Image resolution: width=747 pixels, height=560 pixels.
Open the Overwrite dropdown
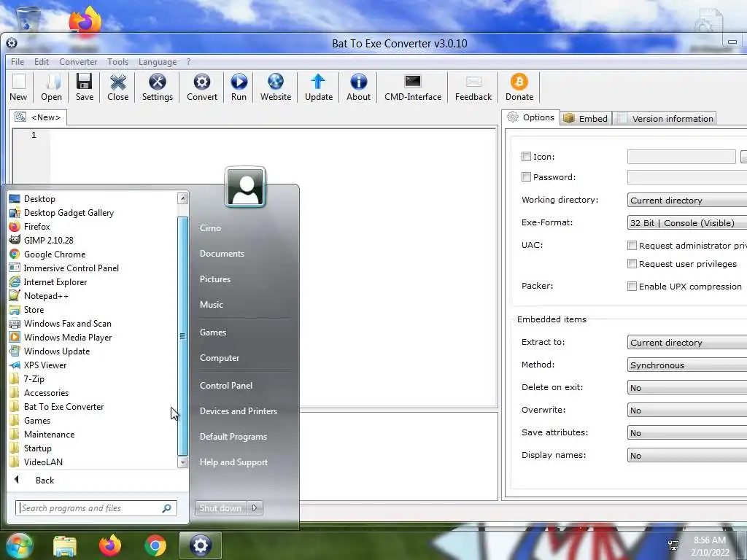687,411
